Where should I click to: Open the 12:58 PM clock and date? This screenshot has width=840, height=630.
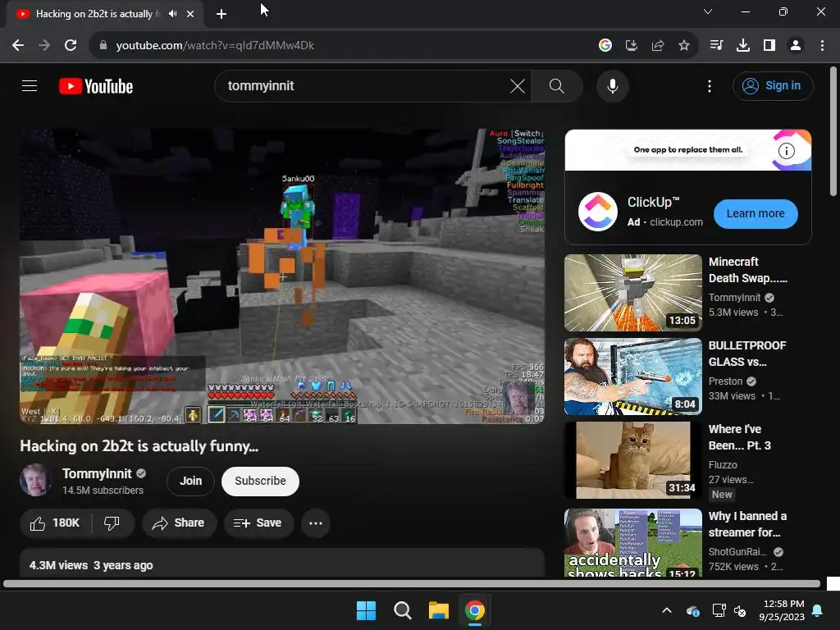tap(782, 610)
